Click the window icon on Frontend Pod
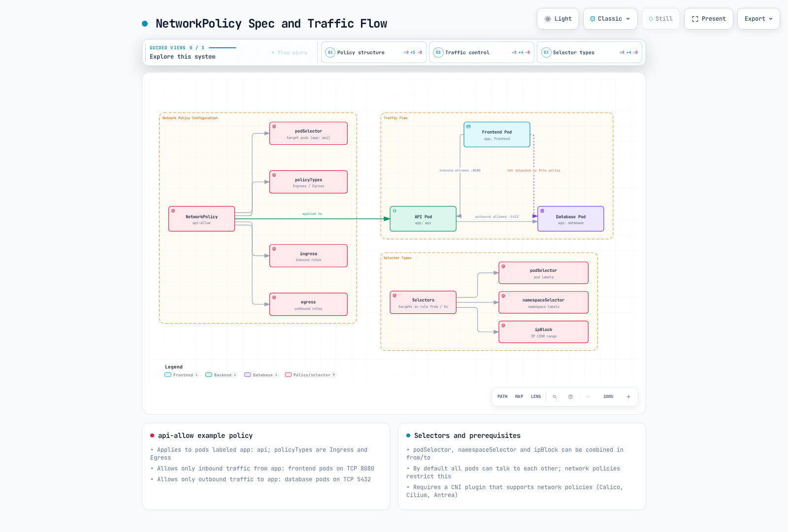The height and width of the screenshot is (532, 788). coord(468,127)
